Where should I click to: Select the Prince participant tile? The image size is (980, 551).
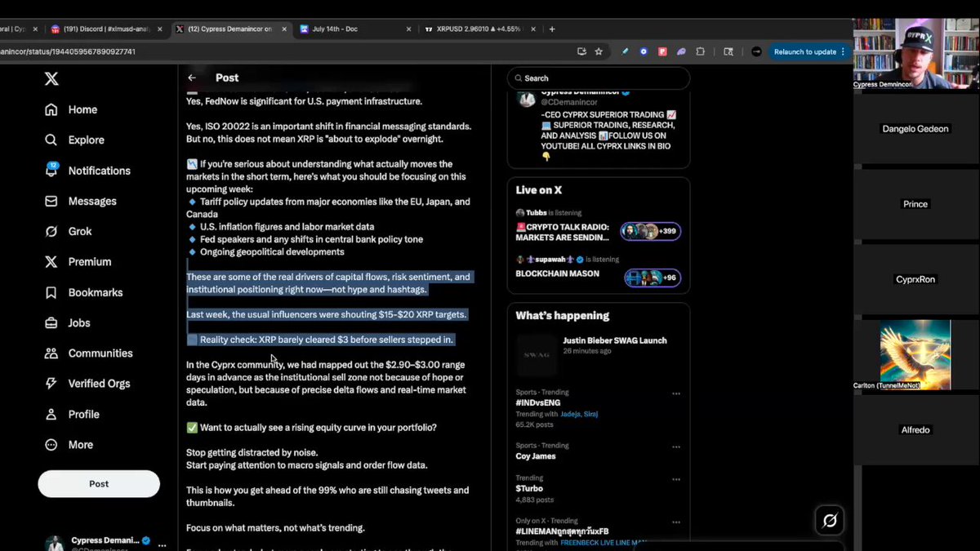tap(915, 204)
